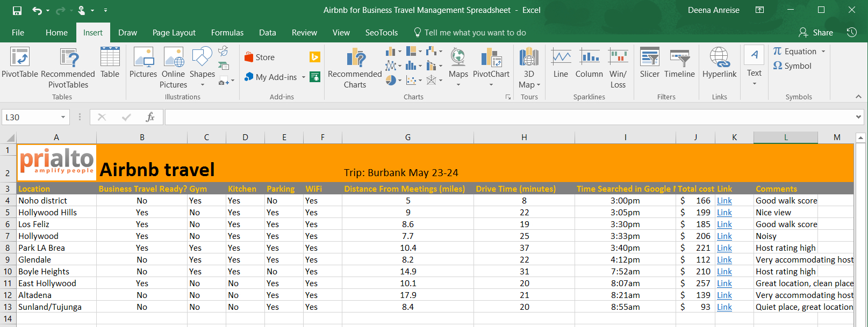Image resolution: width=868 pixels, height=327 pixels.
Task: Expand the Name Box dropdown
Action: click(x=63, y=117)
